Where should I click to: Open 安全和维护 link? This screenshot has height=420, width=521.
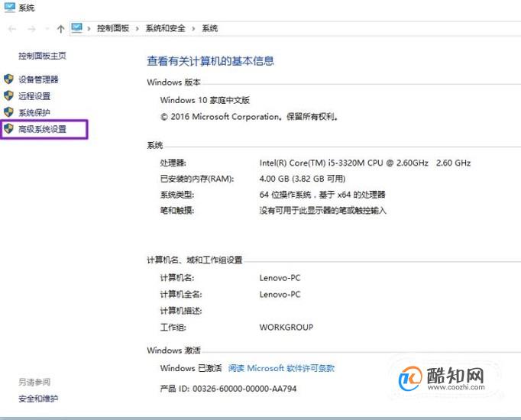click(38, 399)
